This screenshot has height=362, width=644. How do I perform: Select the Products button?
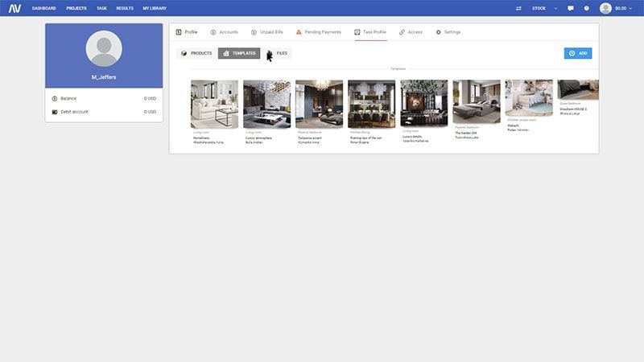(x=196, y=53)
